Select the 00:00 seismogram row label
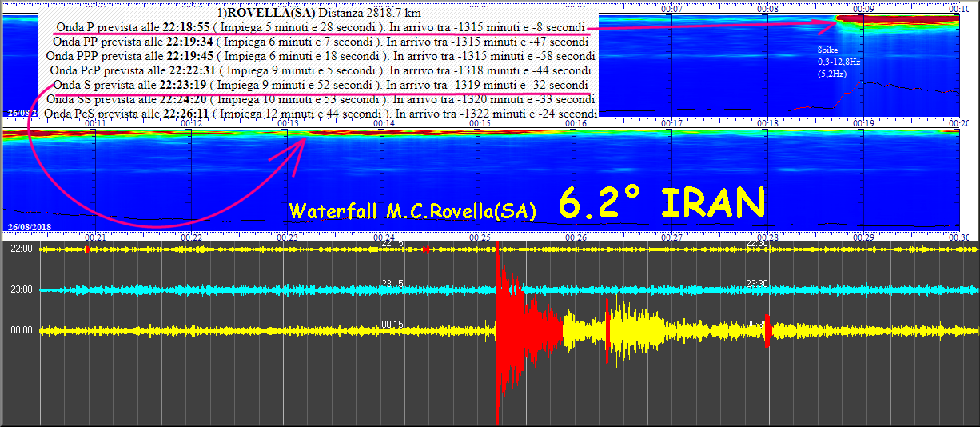Image resolution: width=980 pixels, height=427 pixels. [x=22, y=329]
